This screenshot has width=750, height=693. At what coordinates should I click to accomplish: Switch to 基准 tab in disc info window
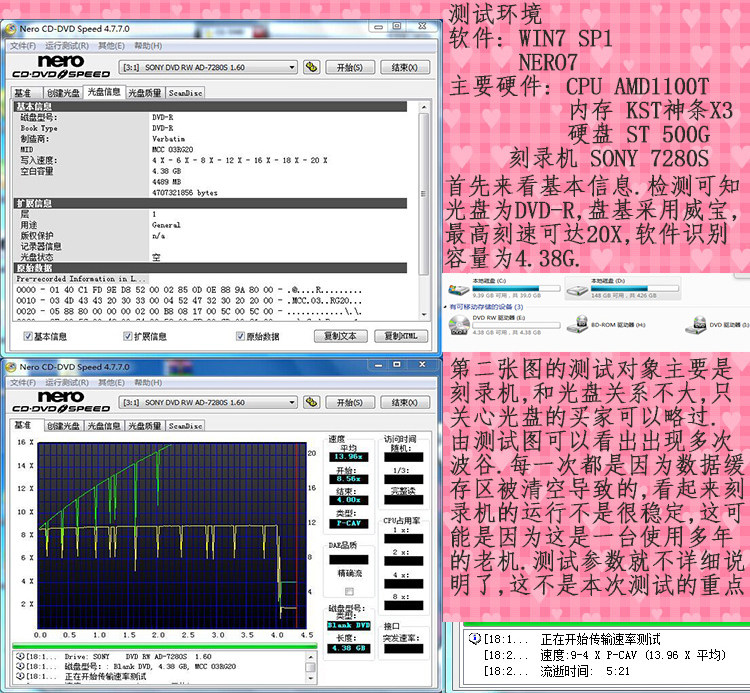(26, 93)
